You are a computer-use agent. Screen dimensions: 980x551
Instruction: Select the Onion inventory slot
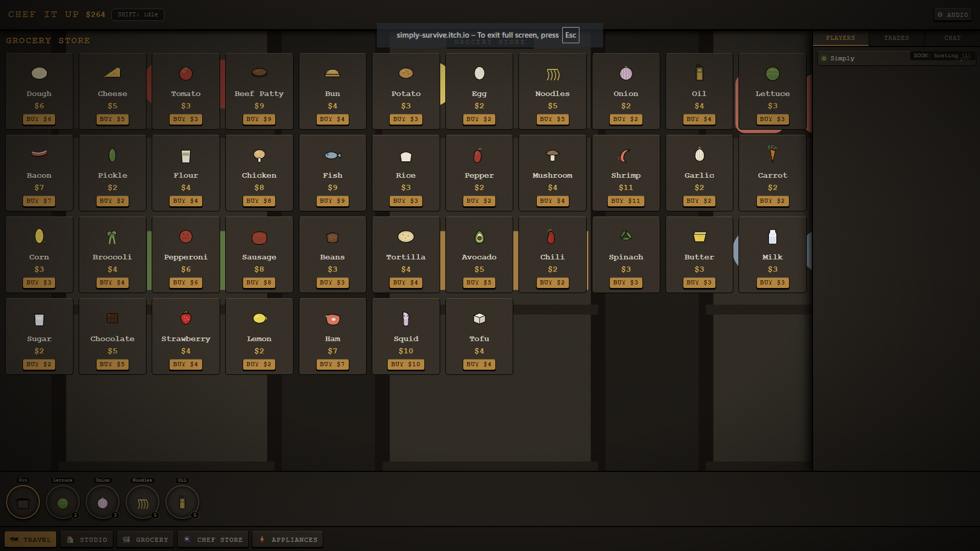pos(103,502)
